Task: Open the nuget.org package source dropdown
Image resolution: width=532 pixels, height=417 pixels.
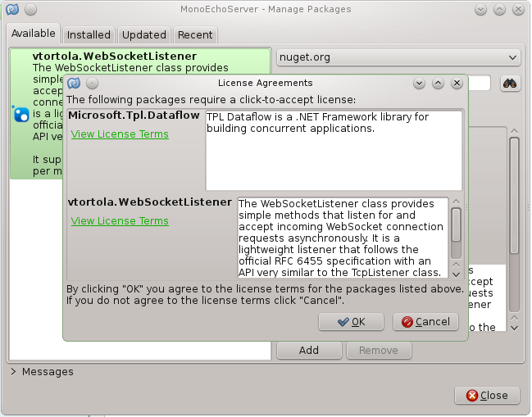Action: point(398,57)
